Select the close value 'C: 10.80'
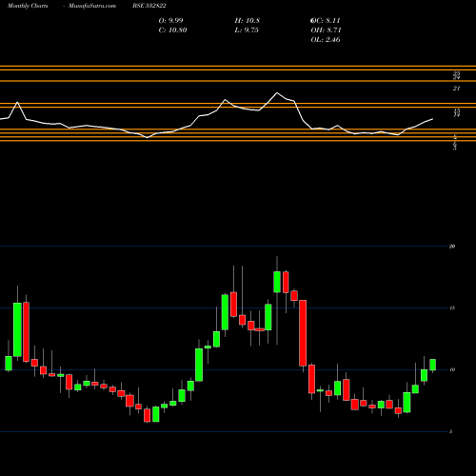476x476 pixels. 172,30
